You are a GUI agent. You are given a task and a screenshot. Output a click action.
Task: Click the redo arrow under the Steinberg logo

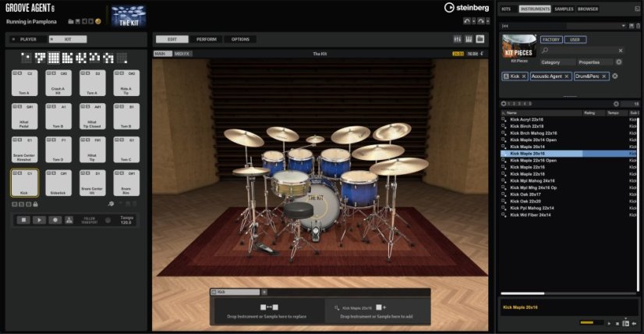click(480, 21)
